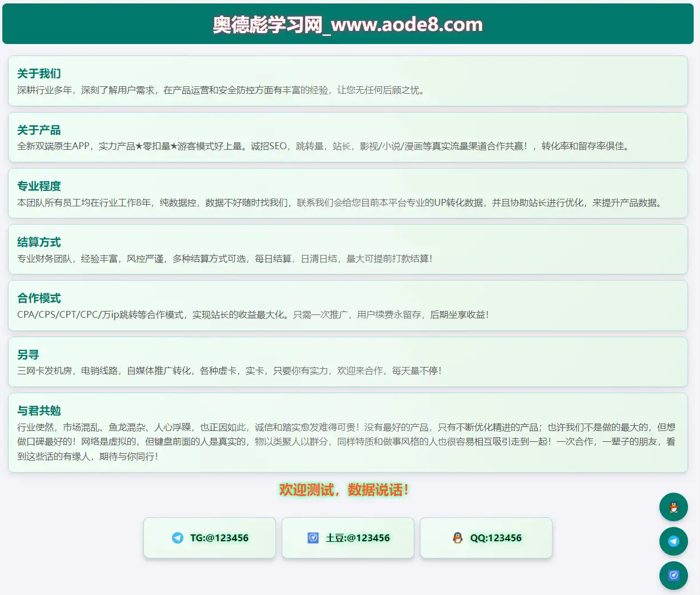700x595 pixels.
Task: Click the paragraph starting 三网卡发机房
Action: 230,371
